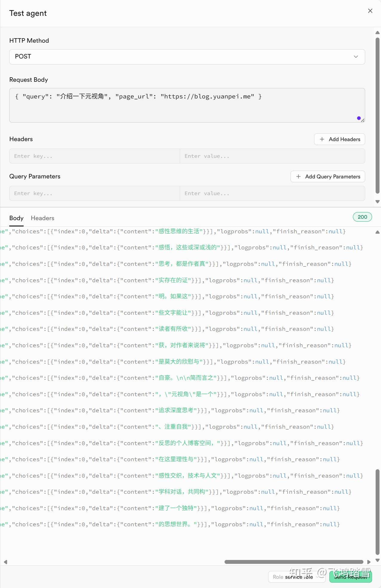The image size is (381, 588).
Task: Click the Query Parameters key field
Action: 94,193
